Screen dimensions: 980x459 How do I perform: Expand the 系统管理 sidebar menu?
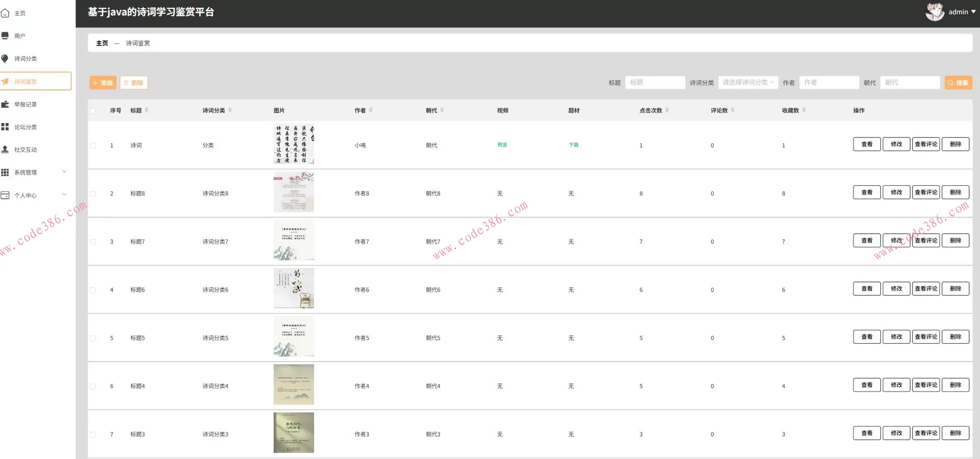pyautogui.click(x=64, y=172)
